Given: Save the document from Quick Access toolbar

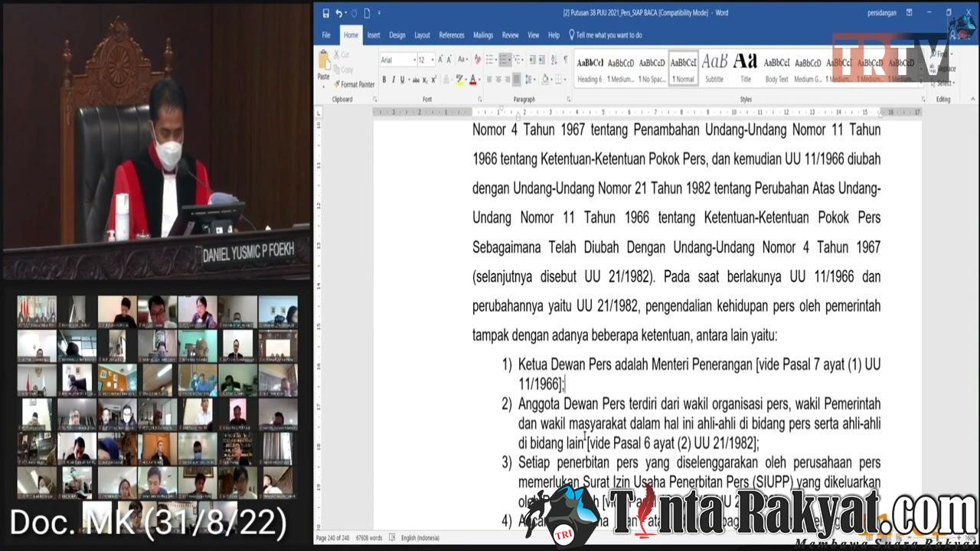Looking at the screenshot, I should pyautogui.click(x=326, y=13).
